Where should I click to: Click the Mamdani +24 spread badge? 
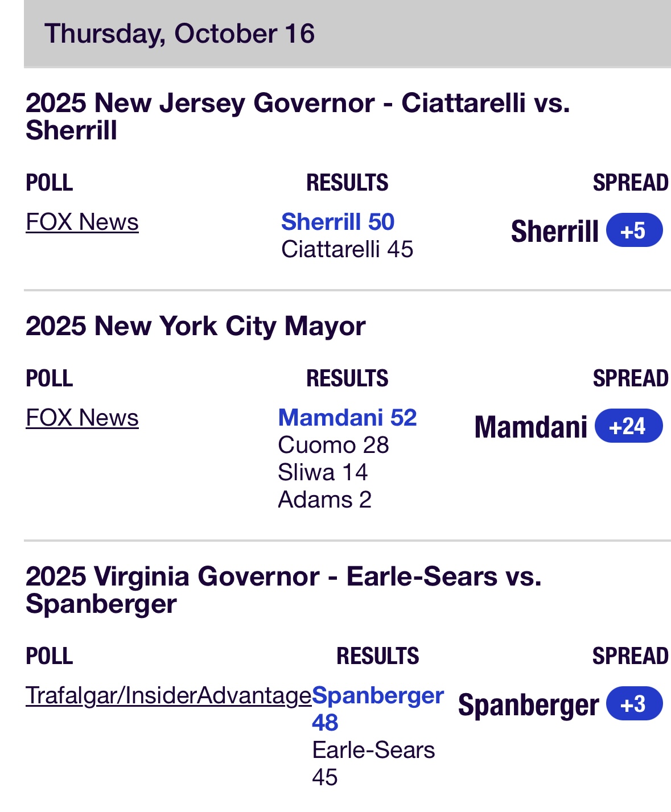tap(628, 426)
